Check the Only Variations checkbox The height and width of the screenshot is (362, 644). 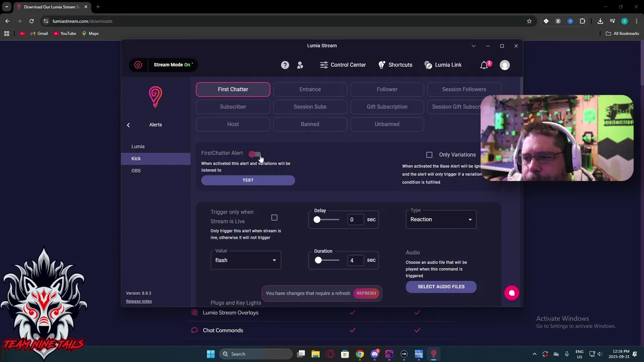pyautogui.click(x=429, y=155)
